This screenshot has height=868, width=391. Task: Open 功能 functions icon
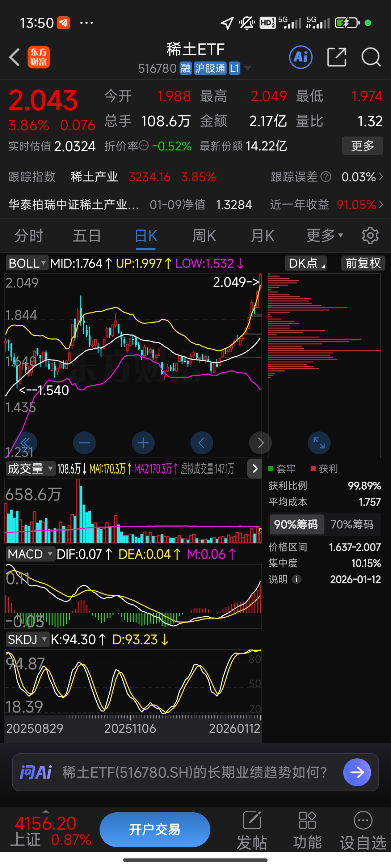click(307, 830)
